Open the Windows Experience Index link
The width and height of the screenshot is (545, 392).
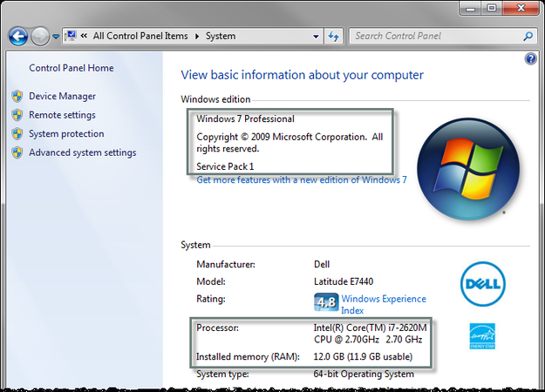point(384,305)
